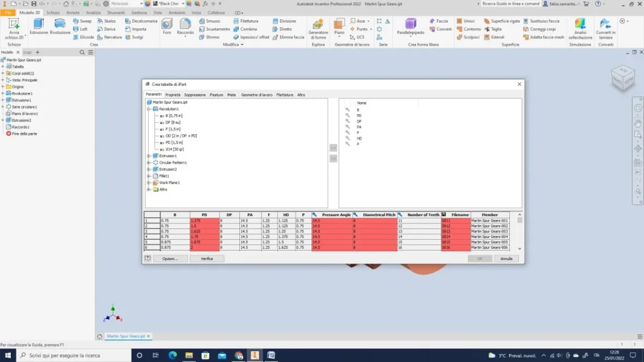Image resolution: width=644 pixels, height=362 pixels.
Task: Expand the Work Plane1 node
Action: [x=149, y=183]
